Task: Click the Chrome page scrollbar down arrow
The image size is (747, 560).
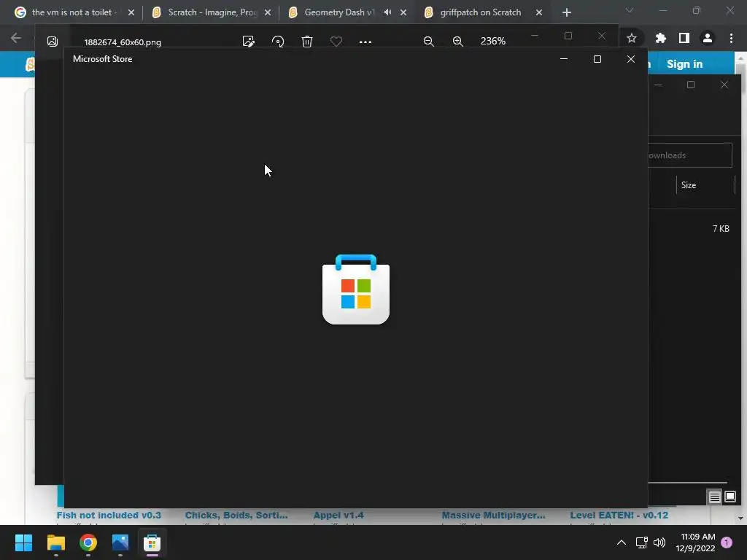Action: pyautogui.click(x=740, y=518)
